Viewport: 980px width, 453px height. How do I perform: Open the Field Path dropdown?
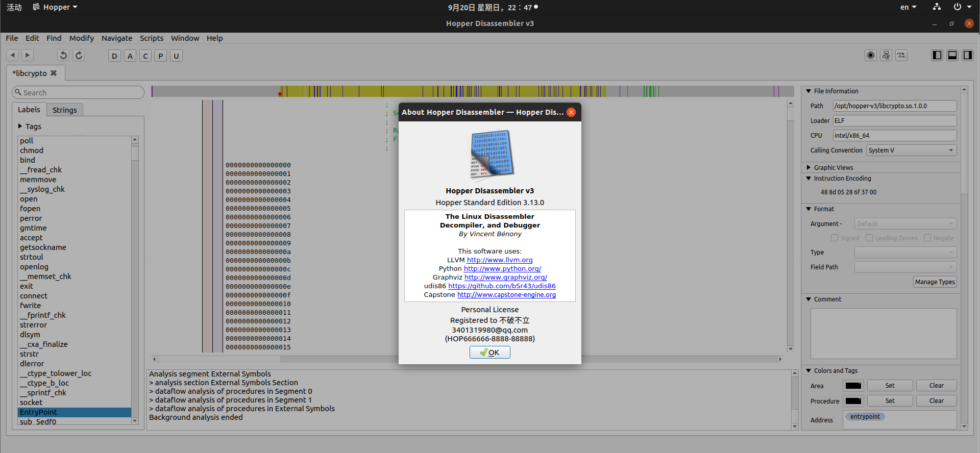(905, 267)
